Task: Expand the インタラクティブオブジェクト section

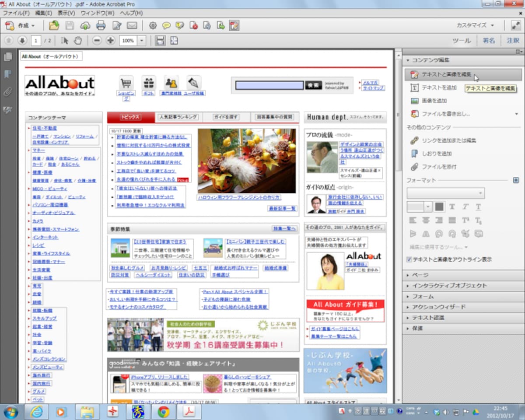Action: (463, 286)
